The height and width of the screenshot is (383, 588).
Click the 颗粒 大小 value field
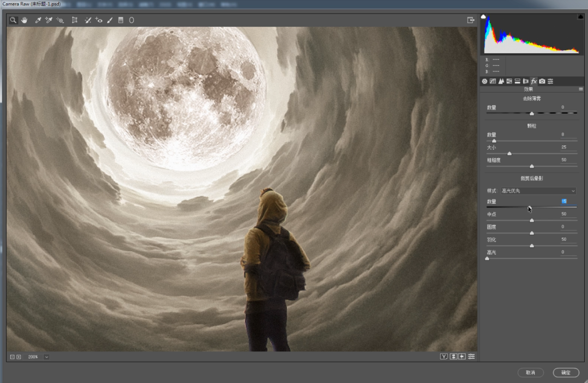click(x=564, y=147)
